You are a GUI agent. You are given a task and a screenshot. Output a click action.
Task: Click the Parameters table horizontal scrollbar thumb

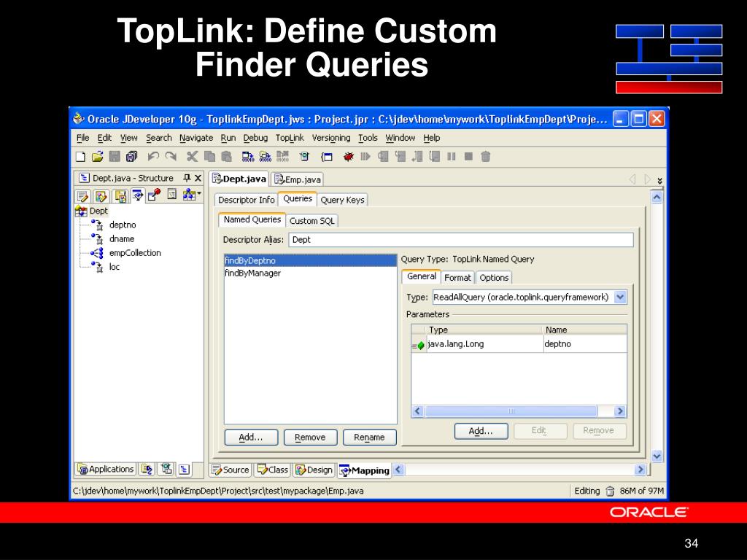[x=511, y=411]
